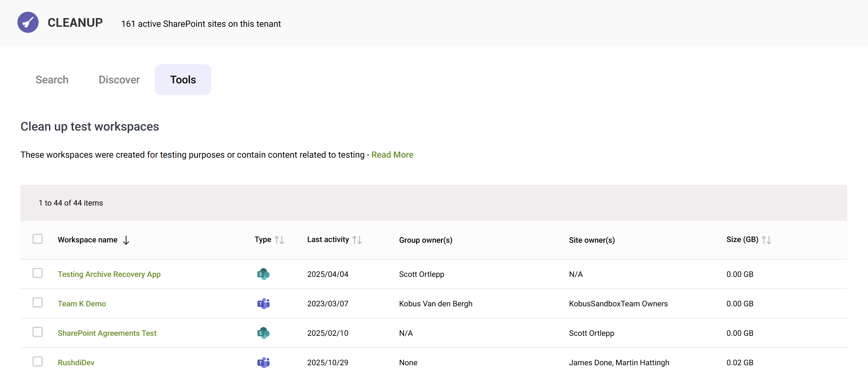Sort by Type using arrows icon

tap(279, 240)
